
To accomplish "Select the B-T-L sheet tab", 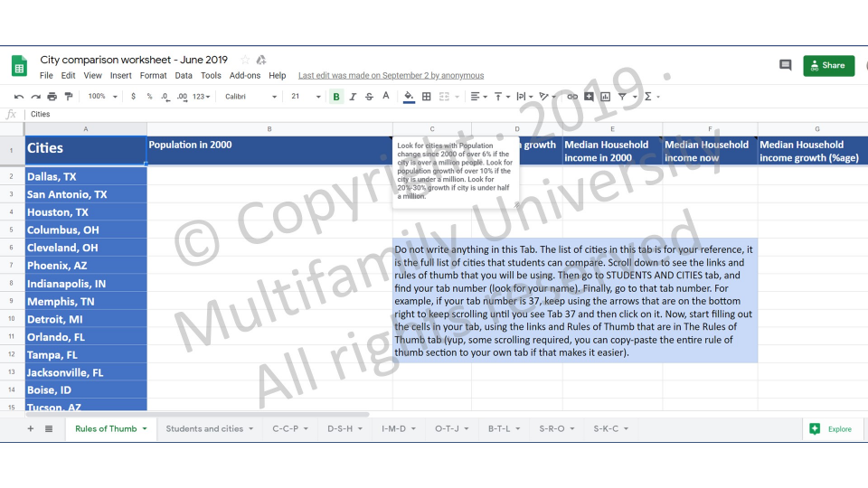I will (499, 428).
